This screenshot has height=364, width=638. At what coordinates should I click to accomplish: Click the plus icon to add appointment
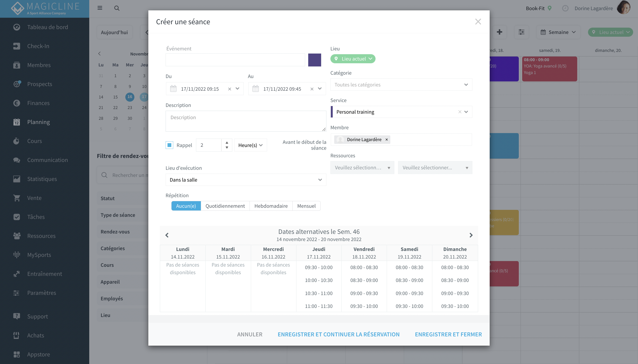click(499, 32)
